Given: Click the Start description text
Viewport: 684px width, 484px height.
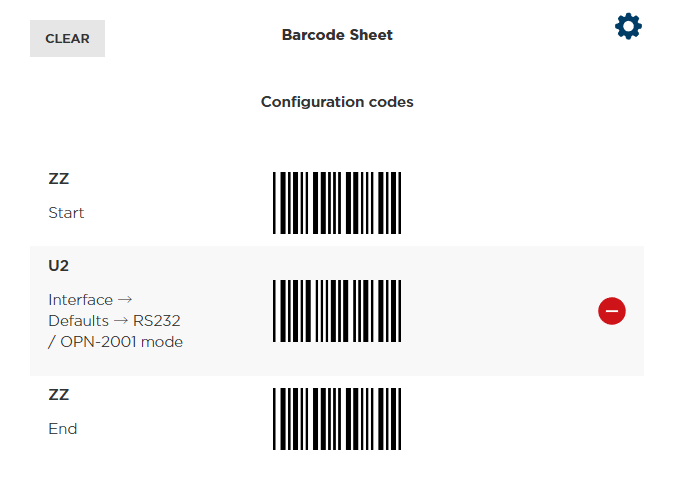Looking at the screenshot, I should (66, 213).
